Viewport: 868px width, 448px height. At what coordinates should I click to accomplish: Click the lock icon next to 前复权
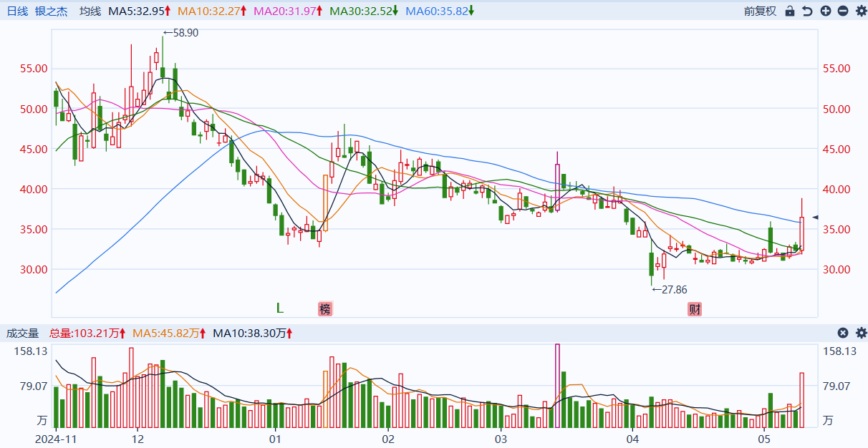pyautogui.click(x=790, y=11)
